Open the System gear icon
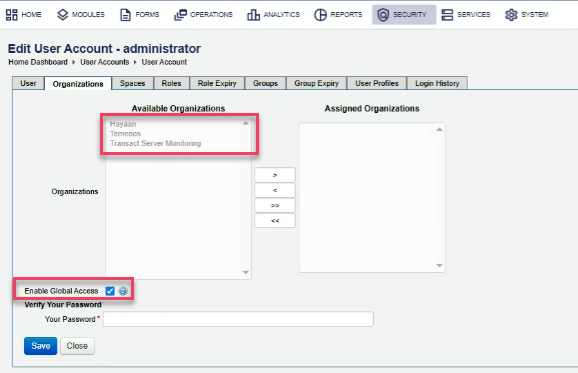 [x=511, y=15]
